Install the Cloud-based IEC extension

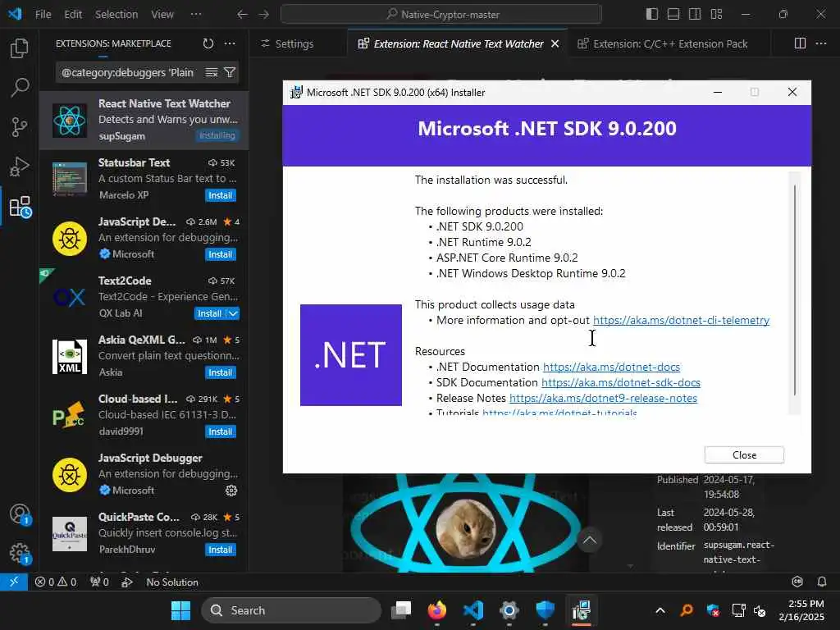pyautogui.click(x=220, y=431)
